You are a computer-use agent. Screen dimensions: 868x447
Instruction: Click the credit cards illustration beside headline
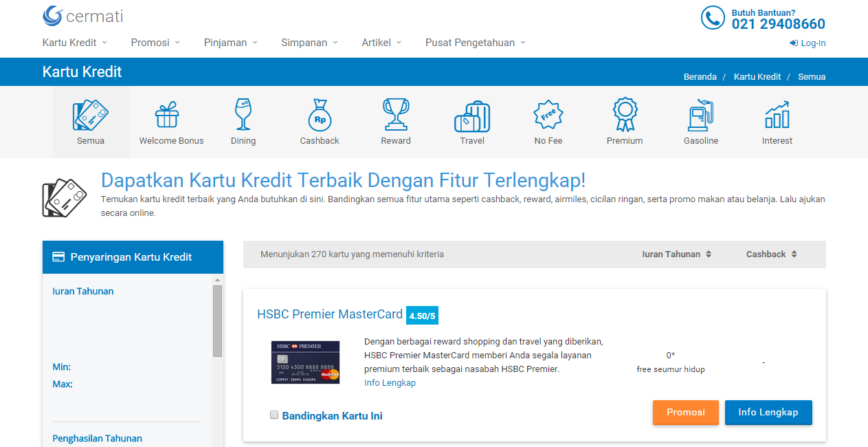click(65, 197)
